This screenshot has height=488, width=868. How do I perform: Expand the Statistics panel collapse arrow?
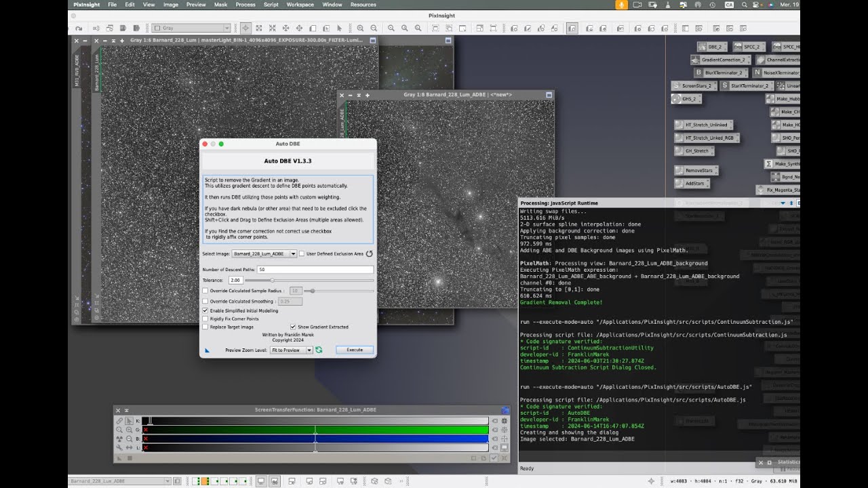(769, 462)
